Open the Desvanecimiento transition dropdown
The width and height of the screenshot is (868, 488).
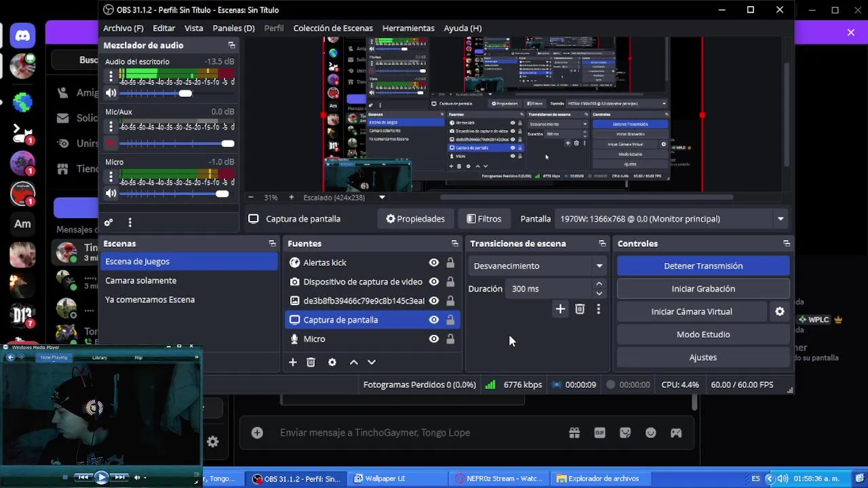(538, 266)
